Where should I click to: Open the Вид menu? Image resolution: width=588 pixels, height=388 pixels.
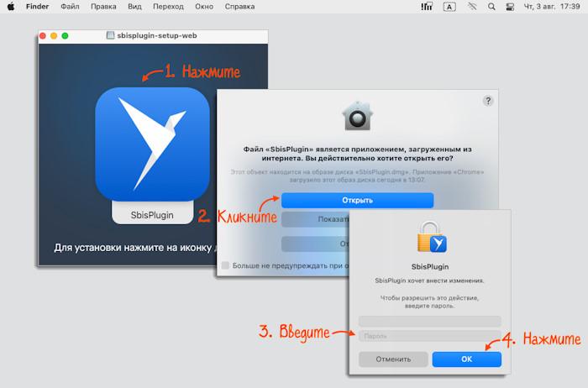(134, 7)
